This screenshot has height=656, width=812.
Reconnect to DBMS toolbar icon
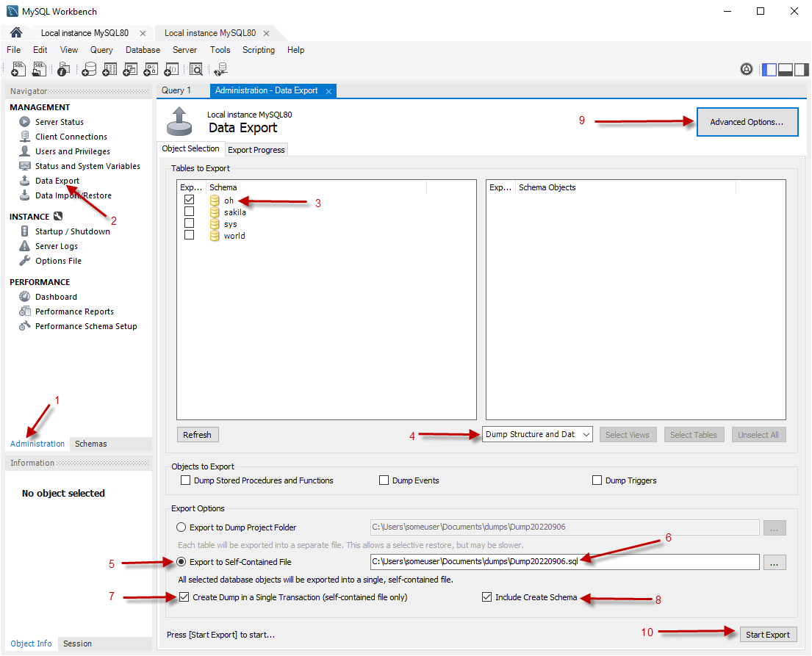click(221, 69)
